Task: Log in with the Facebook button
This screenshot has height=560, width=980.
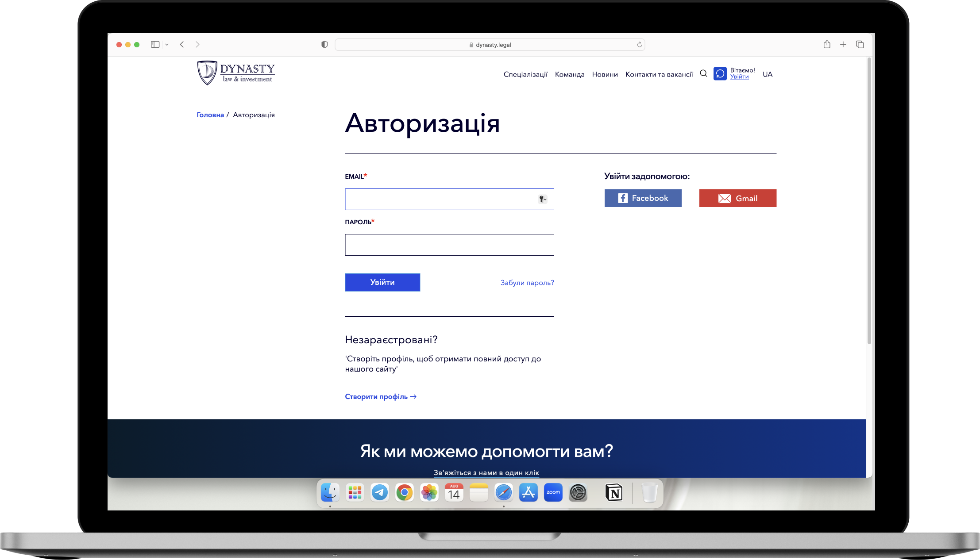Action: pyautogui.click(x=643, y=198)
